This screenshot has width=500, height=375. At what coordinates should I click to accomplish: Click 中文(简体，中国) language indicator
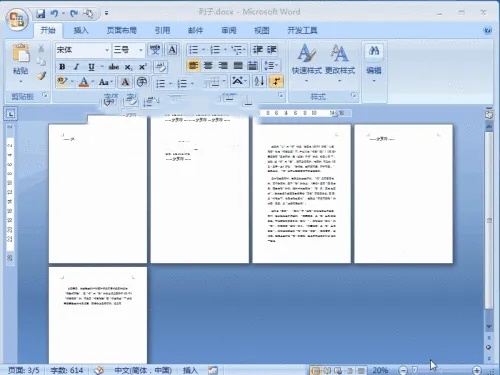pos(143,370)
